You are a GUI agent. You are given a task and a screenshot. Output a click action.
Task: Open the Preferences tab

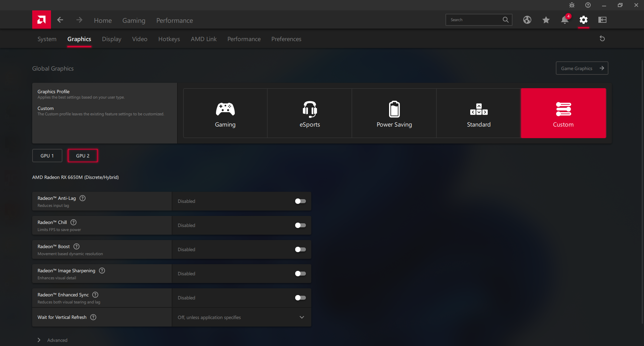pos(286,39)
